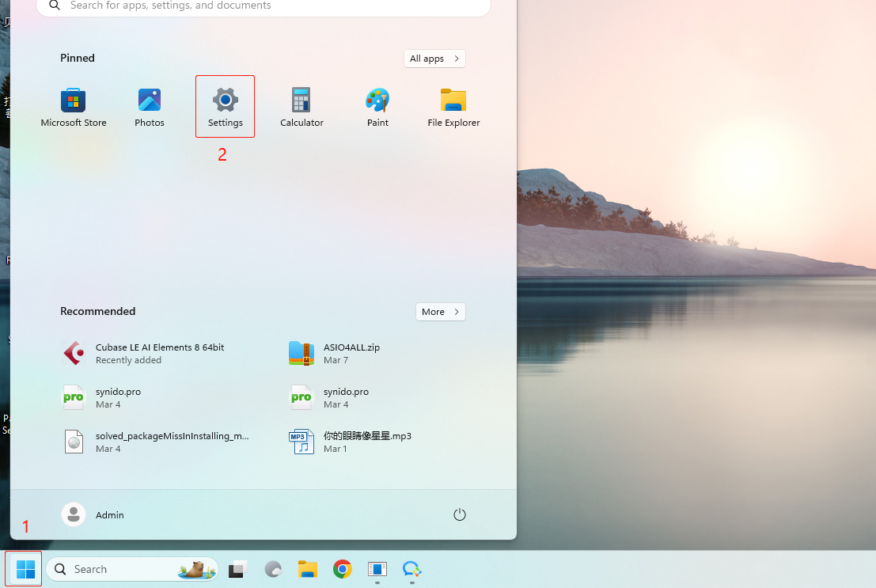Viewport: 876px width, 588px height.
Task: Show More recommended items
Action: [x=440, y=312]
